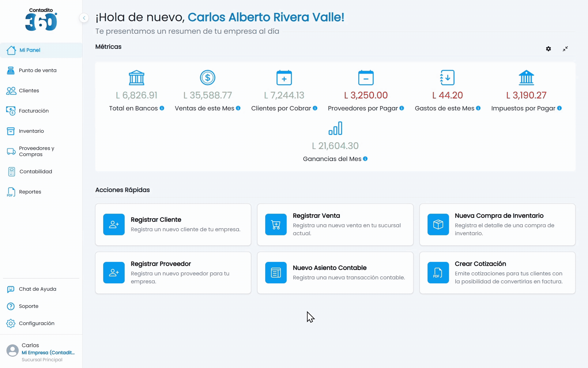Show info tooltip for Ventas de este Mes
The height and width of the screenshot is (368, 588).
(238, 108)
